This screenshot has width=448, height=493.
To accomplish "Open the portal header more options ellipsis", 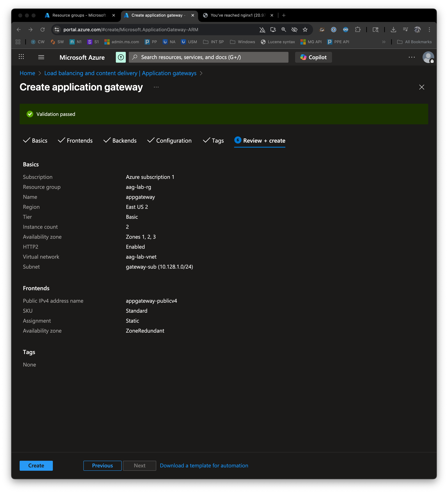I will (412, 57).
